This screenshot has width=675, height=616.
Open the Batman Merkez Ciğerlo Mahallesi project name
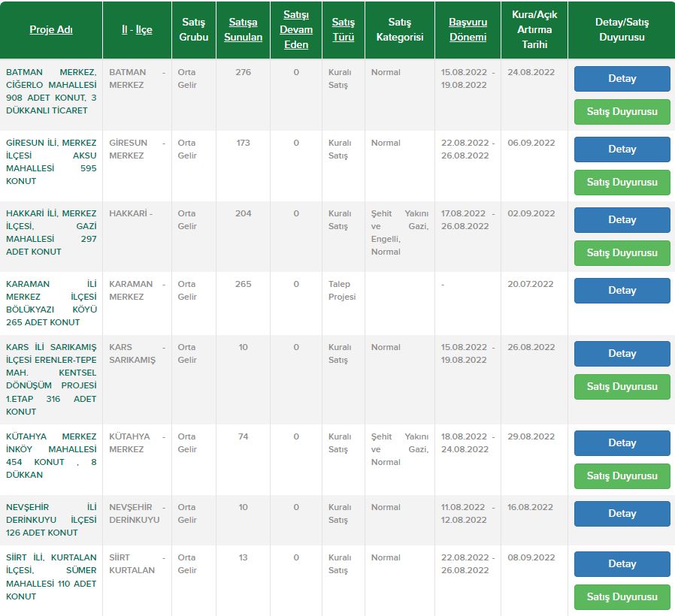pos(51,91)
